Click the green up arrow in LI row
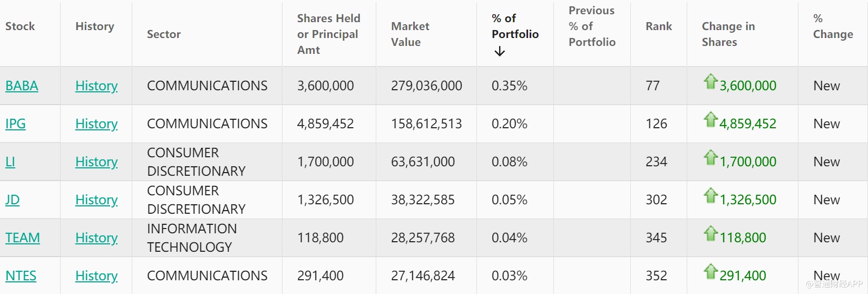 710,158
